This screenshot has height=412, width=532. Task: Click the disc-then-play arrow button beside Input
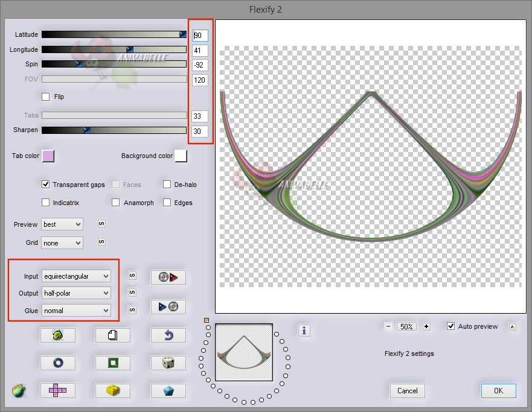(x=168, y=277)
